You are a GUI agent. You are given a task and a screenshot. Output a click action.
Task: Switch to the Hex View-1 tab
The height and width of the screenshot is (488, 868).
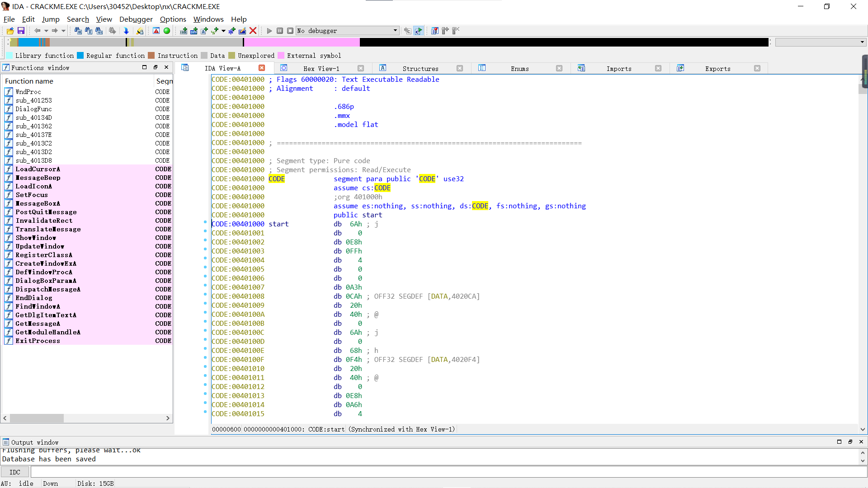coord(321,69)
